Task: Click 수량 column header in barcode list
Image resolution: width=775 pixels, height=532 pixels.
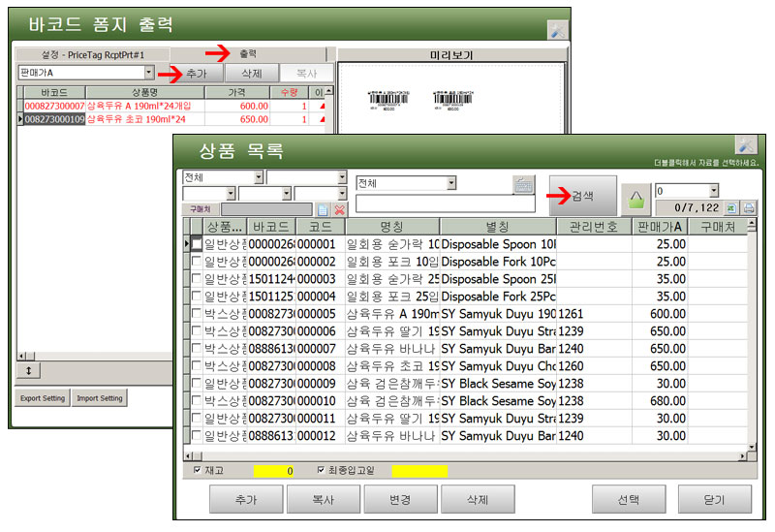Action: (x=289, y=92)
